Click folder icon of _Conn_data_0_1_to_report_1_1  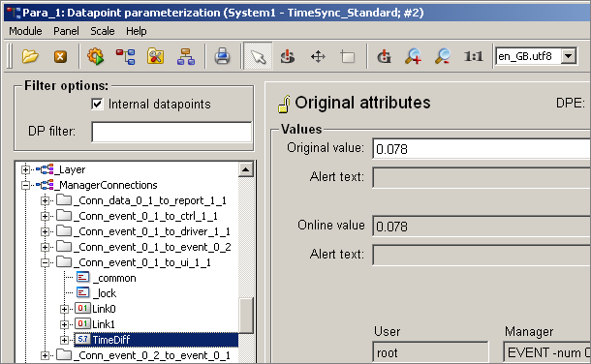(x=64, y=199)
